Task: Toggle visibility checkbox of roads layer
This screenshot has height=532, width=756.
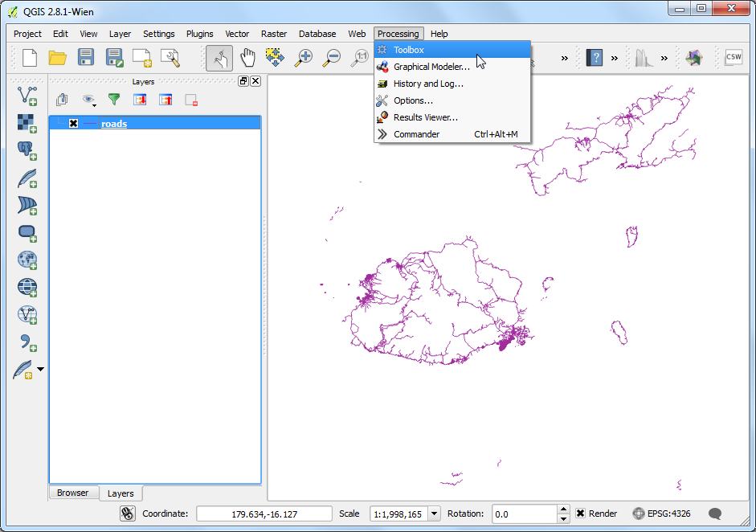Action: pyautogui.click(x=73, y=123)
